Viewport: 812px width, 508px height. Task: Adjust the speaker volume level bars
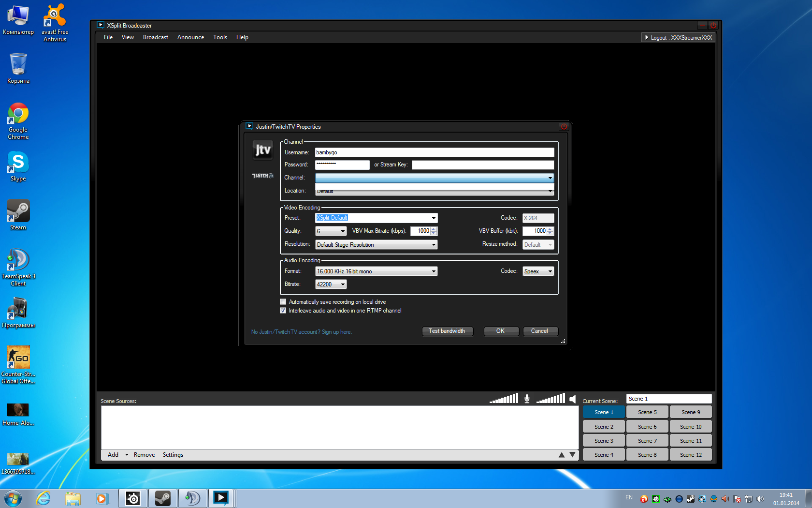(x=551, y=398)
